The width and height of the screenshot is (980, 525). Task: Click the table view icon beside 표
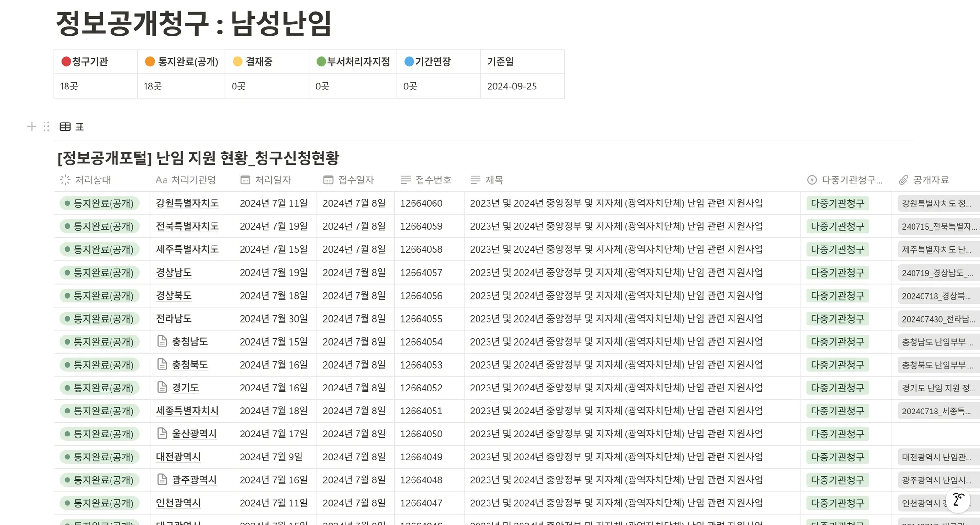point(65,126)
